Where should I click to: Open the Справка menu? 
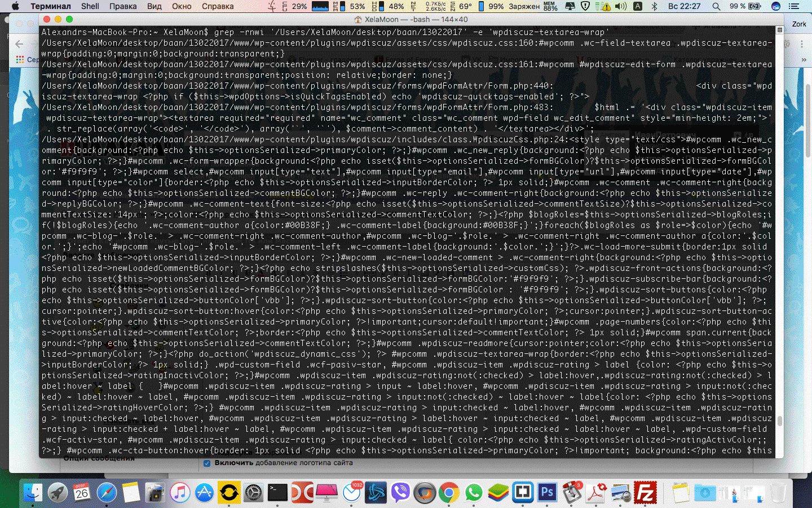click(218, 6)
